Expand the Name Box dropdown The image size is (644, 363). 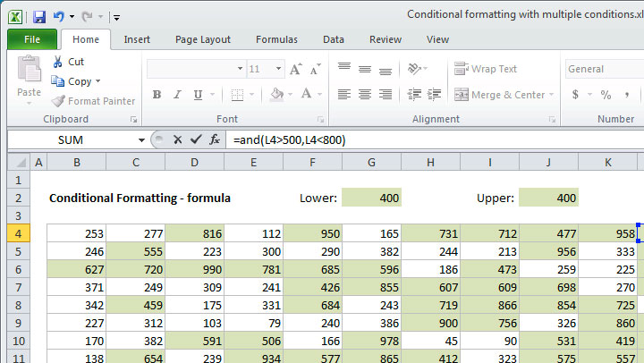pos(141,139)
